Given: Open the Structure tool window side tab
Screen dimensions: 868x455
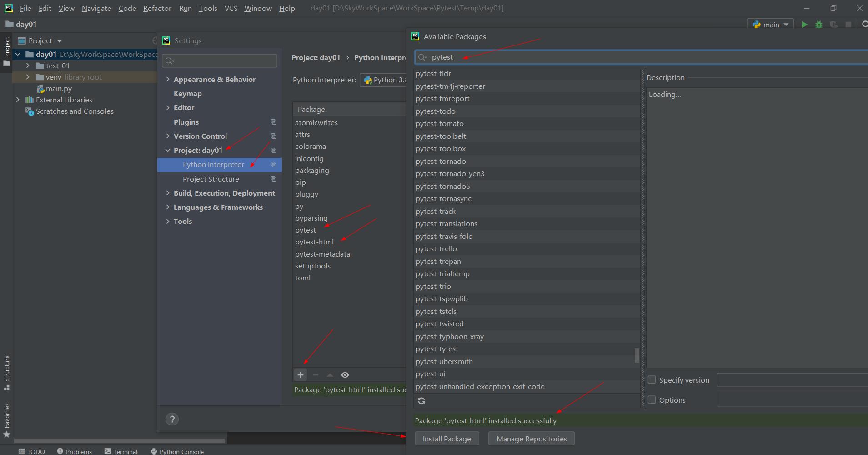Looking at the screenshot, I should (x=6, y=373).
